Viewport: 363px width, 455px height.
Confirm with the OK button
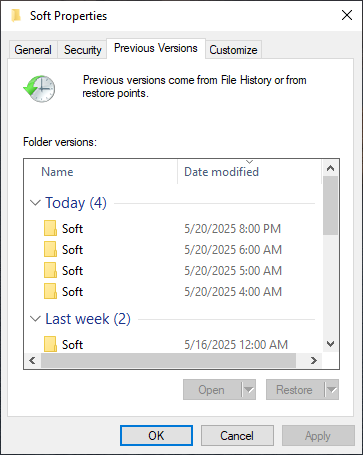pos(156,435)
